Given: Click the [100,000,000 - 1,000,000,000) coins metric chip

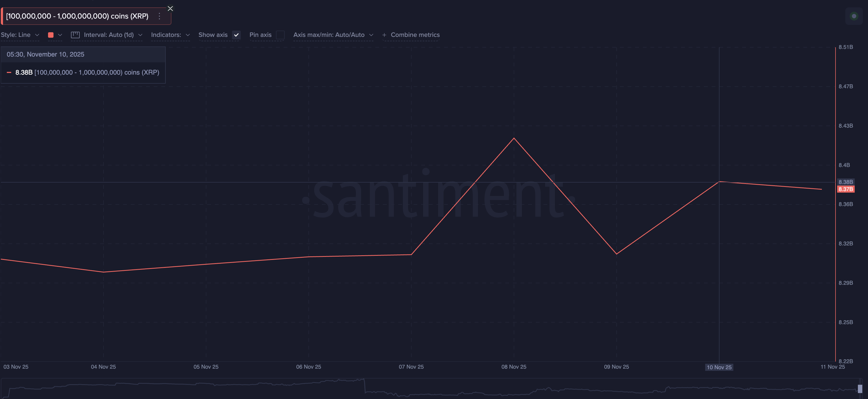Looking at the screenshot, I should pos(77,16).
